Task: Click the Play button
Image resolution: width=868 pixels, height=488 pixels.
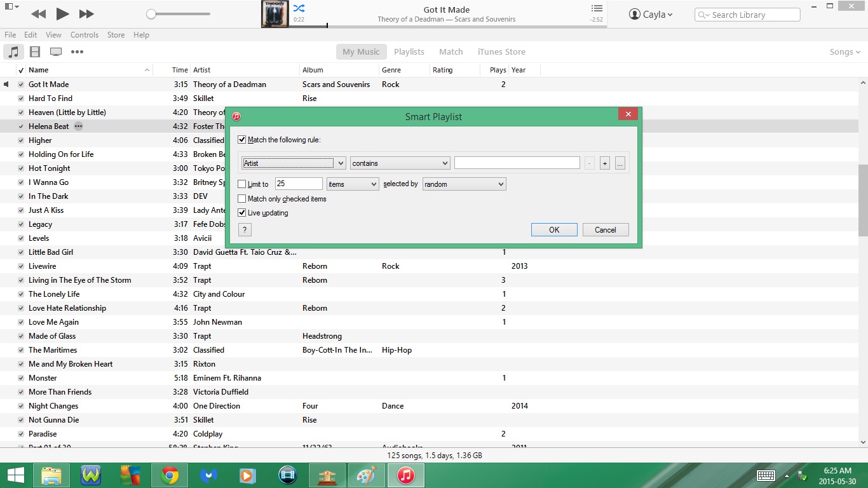Action: tap(62, 14)
